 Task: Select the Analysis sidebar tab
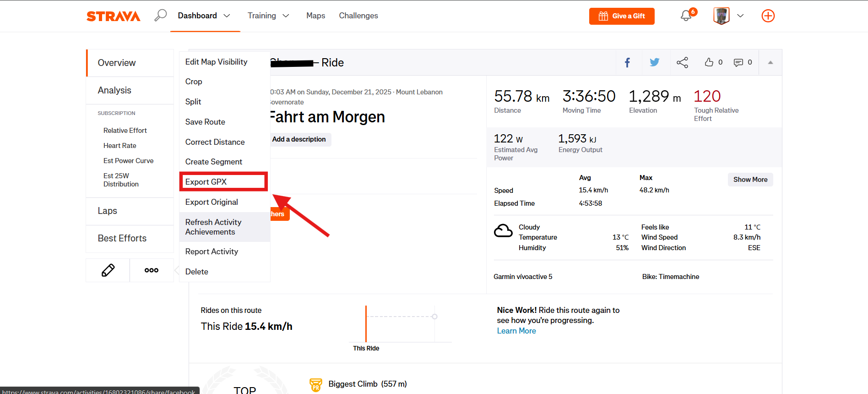click(130, 90)
